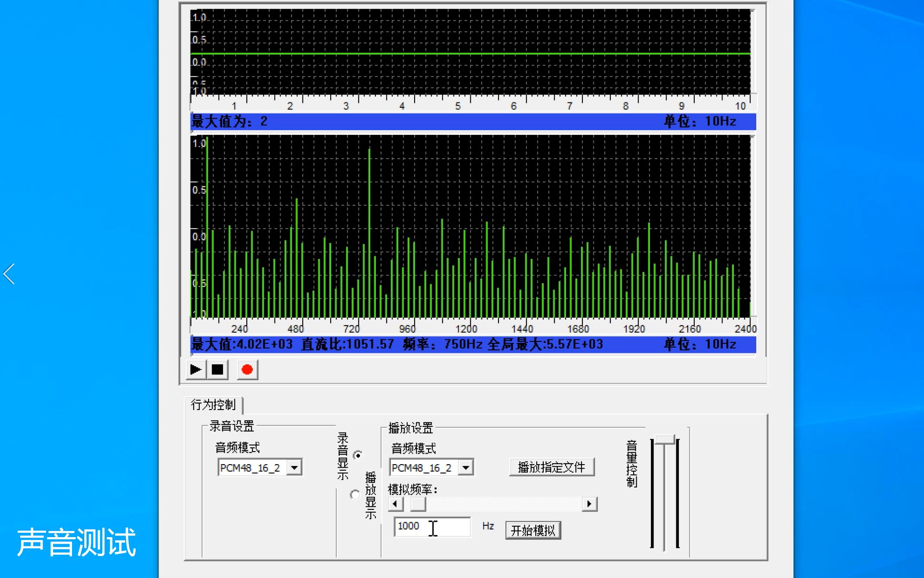Click the 5 tick label on waveform axis
Screen dimensions: 924x578
[x=458, y=106]
